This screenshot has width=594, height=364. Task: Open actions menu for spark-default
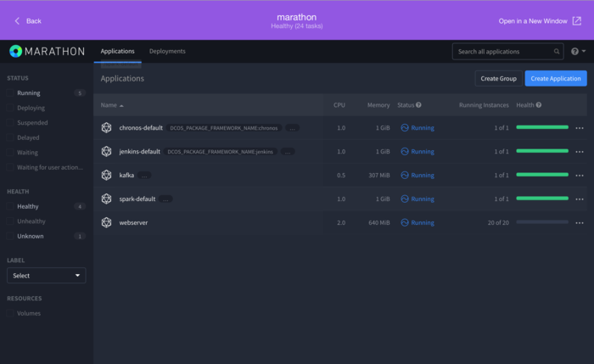pyautogui.click(x=580, y=199)
